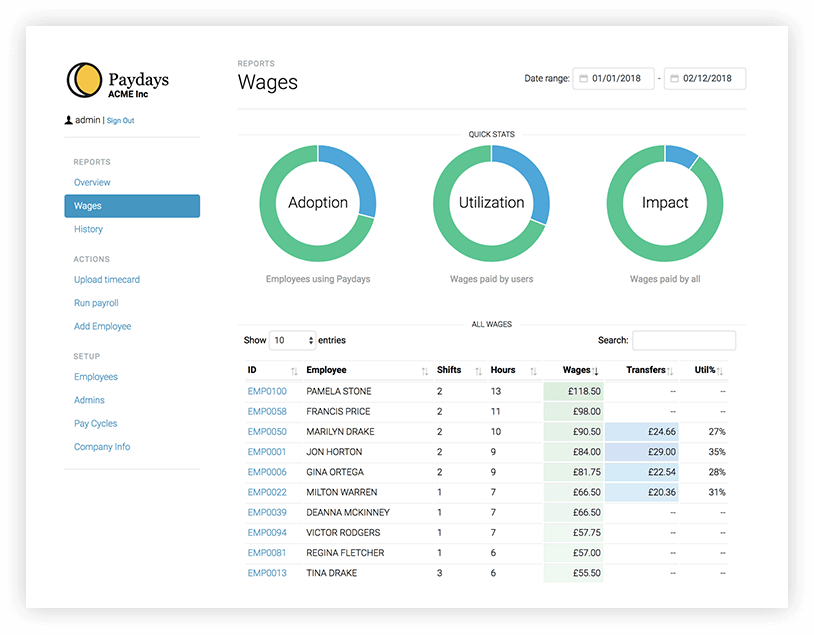Screen dimensions: 814x635
Task: Open employee record EMP0050
Action: [x=267, y=432]
